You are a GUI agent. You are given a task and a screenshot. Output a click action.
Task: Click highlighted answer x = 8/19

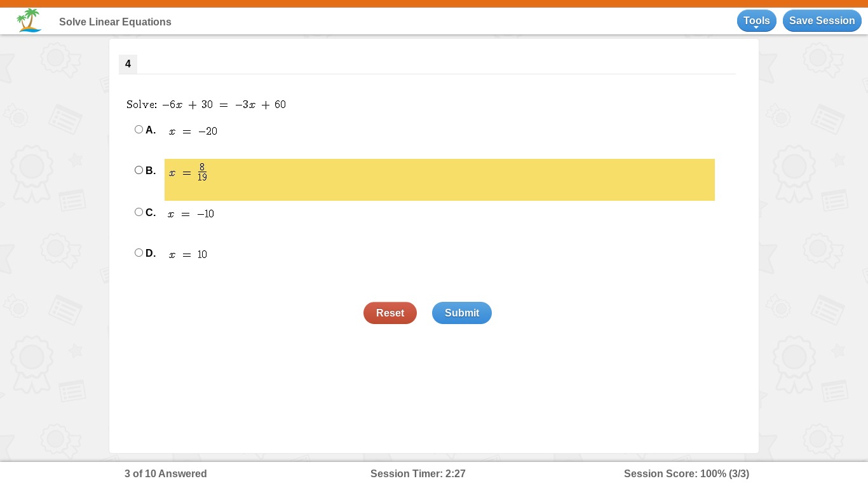pyautogui.click(x=440, y=180)
